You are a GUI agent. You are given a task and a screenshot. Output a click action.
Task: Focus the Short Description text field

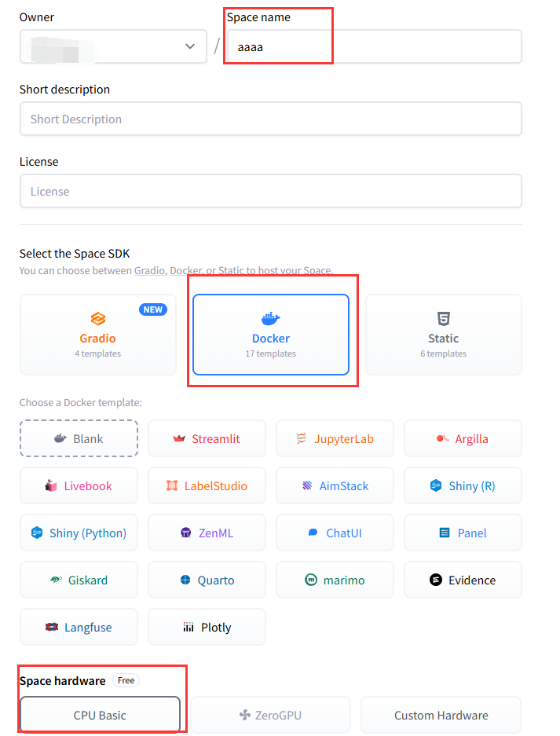tap(270, 119)
